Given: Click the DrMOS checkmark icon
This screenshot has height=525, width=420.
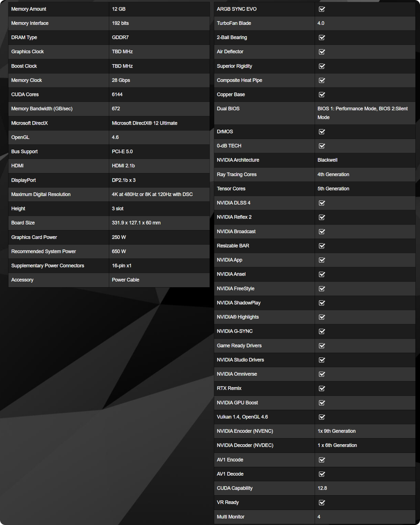Looking at the screenshot, I should coord(322,132).
